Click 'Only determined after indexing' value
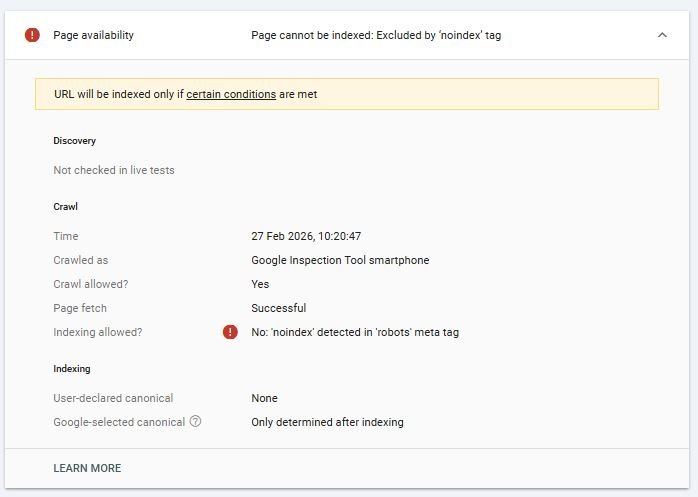This screenshot has width=698, height=497. 327,422
